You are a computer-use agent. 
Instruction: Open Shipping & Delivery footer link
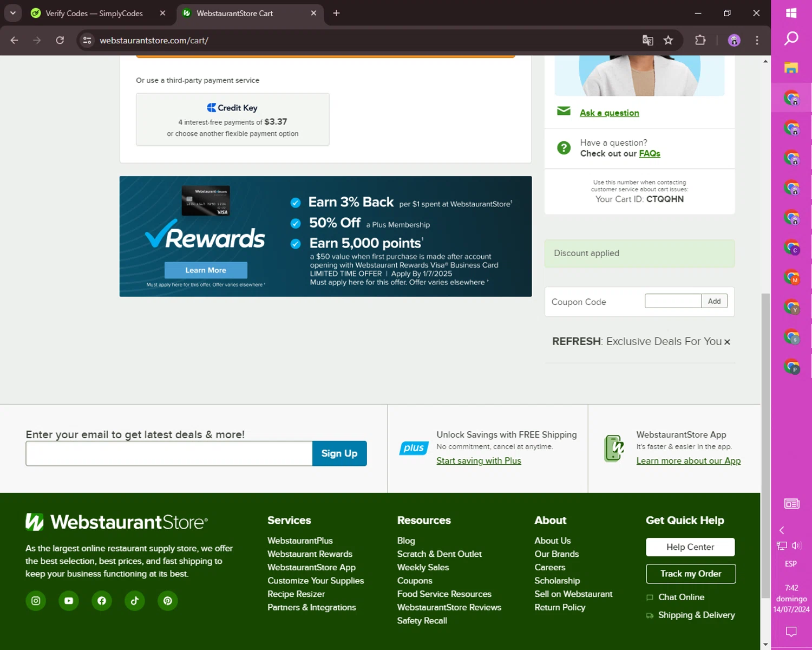[x=696, y=615]
